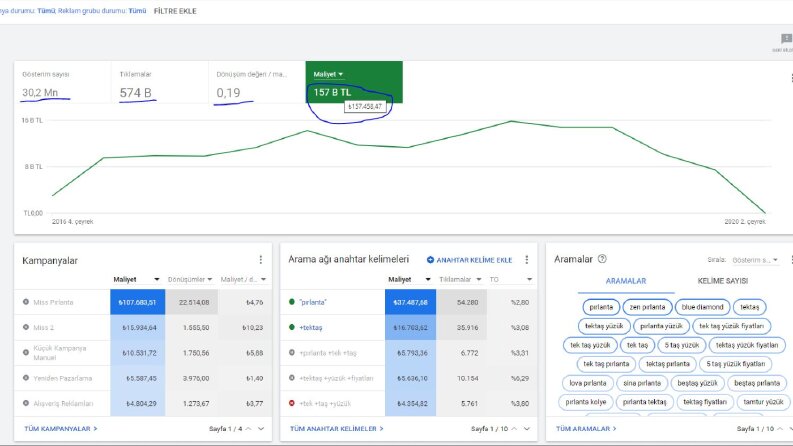This screenshot has height=446, width=793.
Task: Select the 'zen pırlanta' search chip
Action: pyautogui.click(x=647, y=307)
